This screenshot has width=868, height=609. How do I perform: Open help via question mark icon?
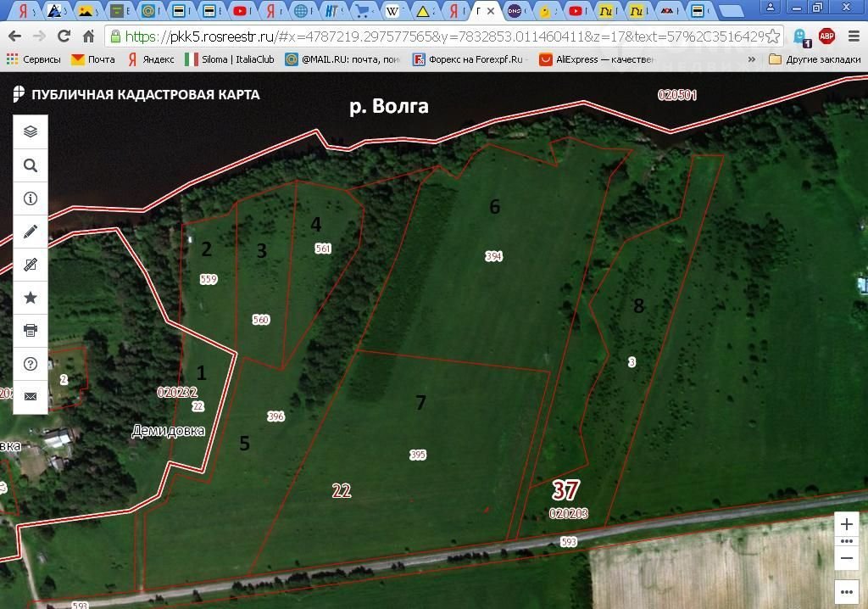(31, 363)
